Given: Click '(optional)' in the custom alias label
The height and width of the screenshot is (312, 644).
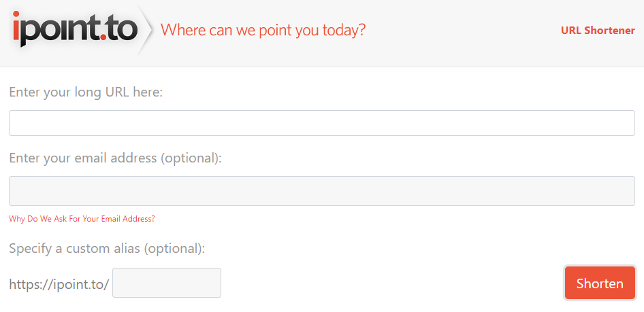Looking at the screenshot, I should (x=174, y=248).
